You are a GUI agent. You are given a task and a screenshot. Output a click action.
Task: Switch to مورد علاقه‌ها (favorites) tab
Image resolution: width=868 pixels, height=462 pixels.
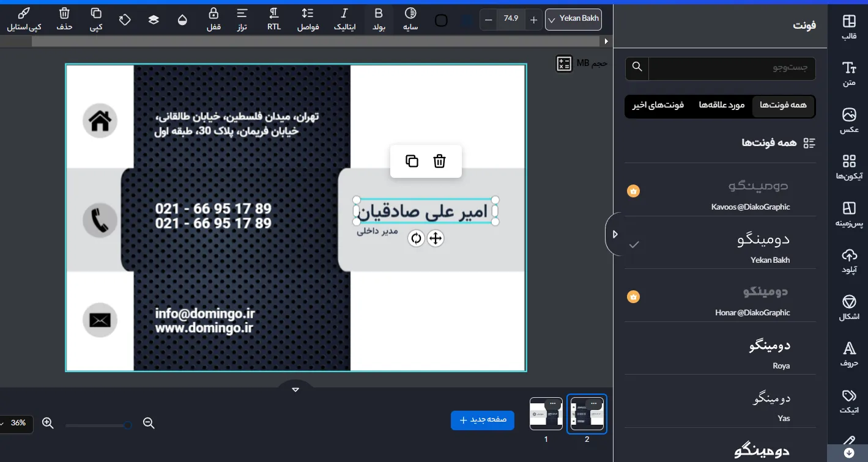(x=722, y=106)
